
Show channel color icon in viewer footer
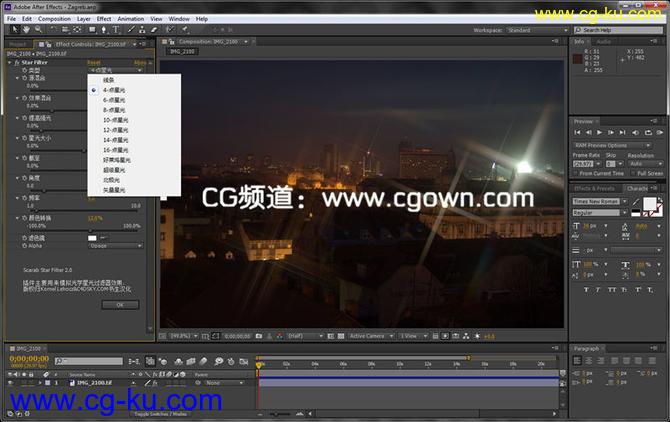[279, 336]
